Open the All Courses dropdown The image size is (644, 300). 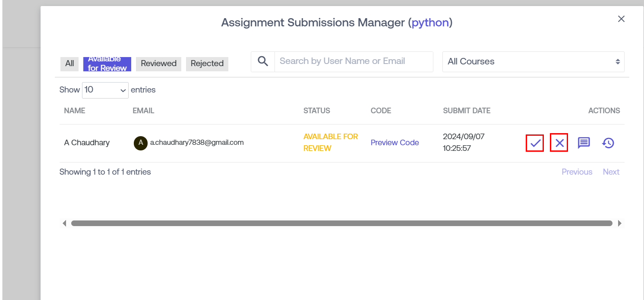click(533, 62)
